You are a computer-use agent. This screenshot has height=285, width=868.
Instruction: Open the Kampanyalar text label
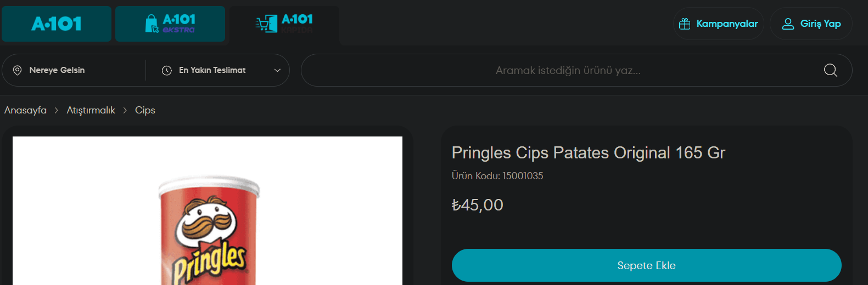(727, 24)
